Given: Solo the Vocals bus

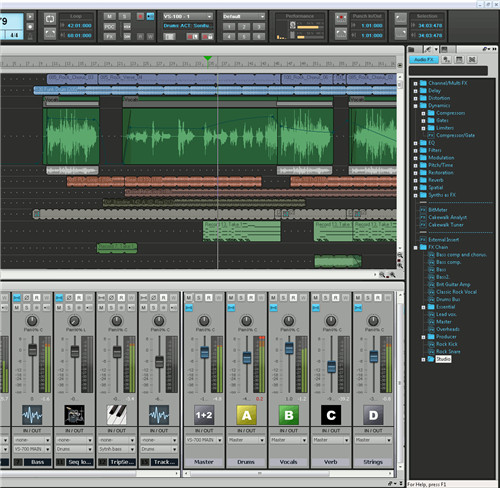Looking at the screenshot, I should click(283, 298).
